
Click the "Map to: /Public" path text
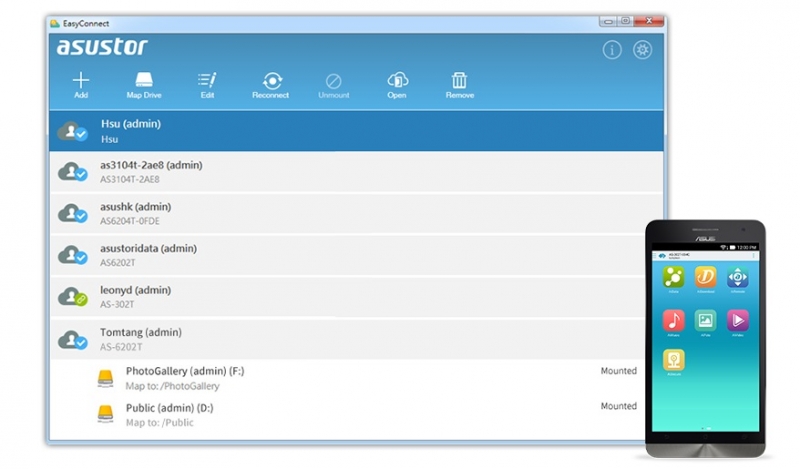[160, 423]
